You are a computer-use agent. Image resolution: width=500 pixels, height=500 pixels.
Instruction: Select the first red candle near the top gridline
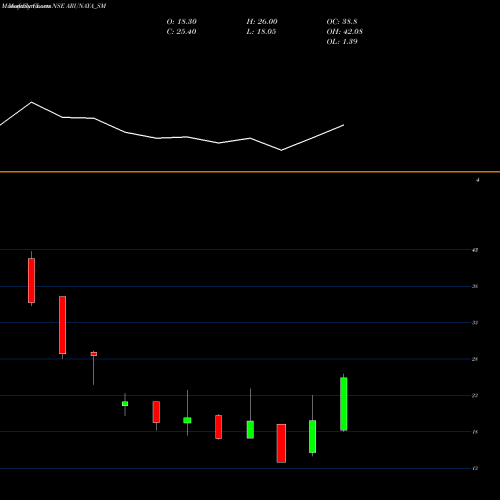point(31,280)
